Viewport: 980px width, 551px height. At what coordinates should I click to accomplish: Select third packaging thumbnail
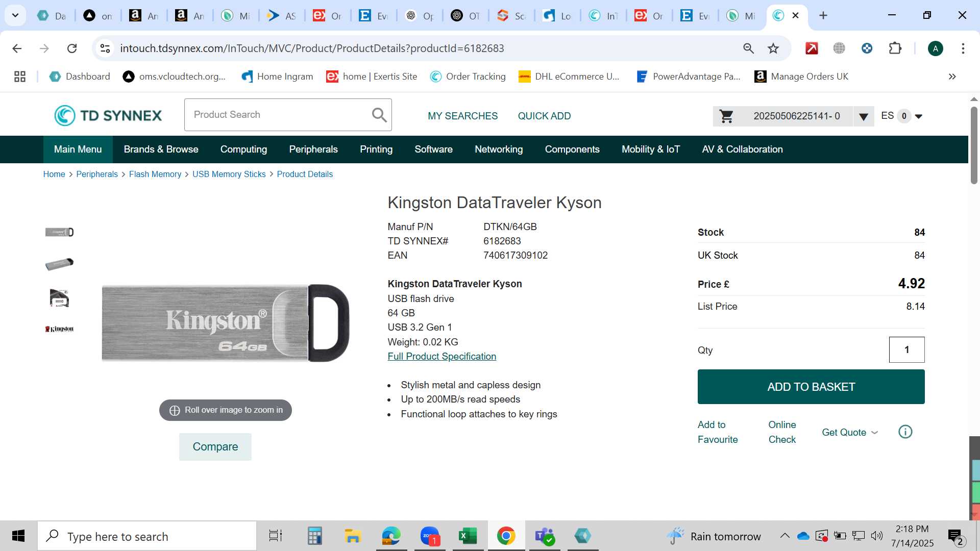[x=59, y=298]
